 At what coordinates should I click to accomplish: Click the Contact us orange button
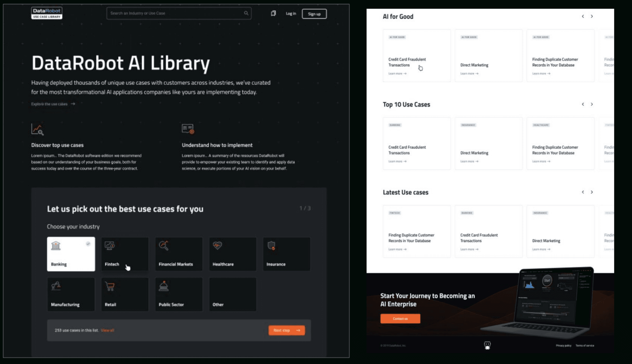point(400,318)
